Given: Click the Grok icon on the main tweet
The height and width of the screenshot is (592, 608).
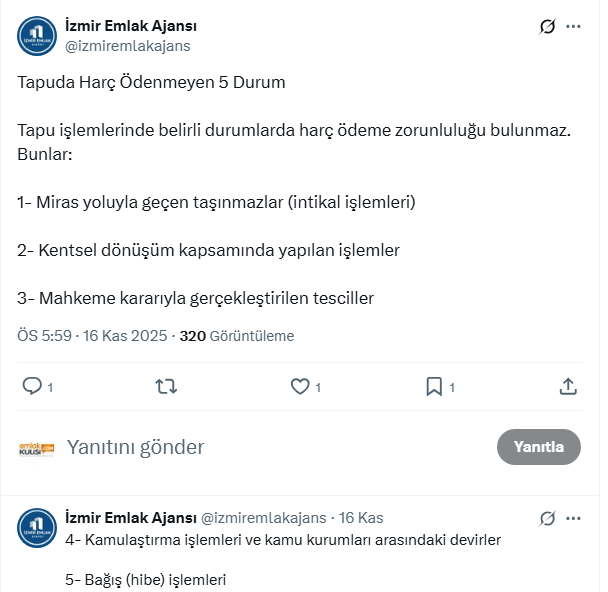Looking at the screenshot, I should pos(547,27).
